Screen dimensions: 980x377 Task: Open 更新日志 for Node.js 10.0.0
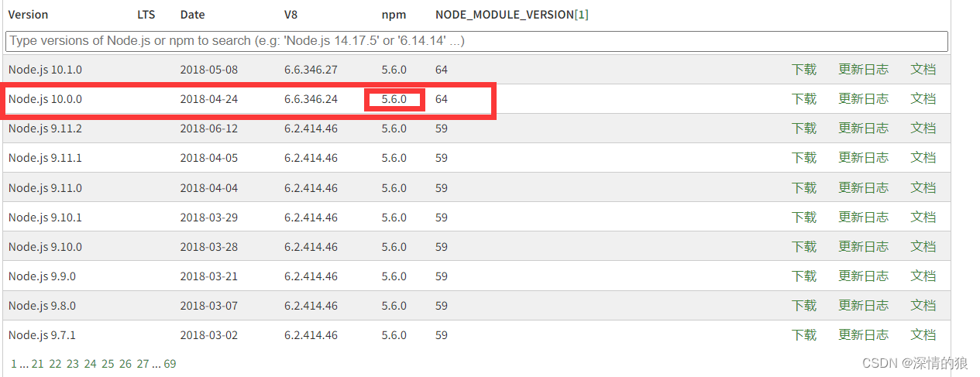[x=863, y=99]
